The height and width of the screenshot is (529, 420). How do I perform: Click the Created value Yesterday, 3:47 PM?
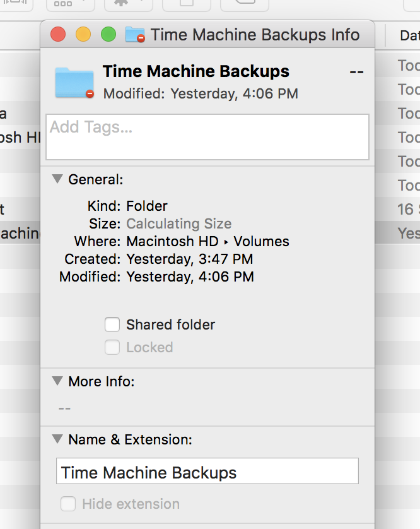[190, 259]
